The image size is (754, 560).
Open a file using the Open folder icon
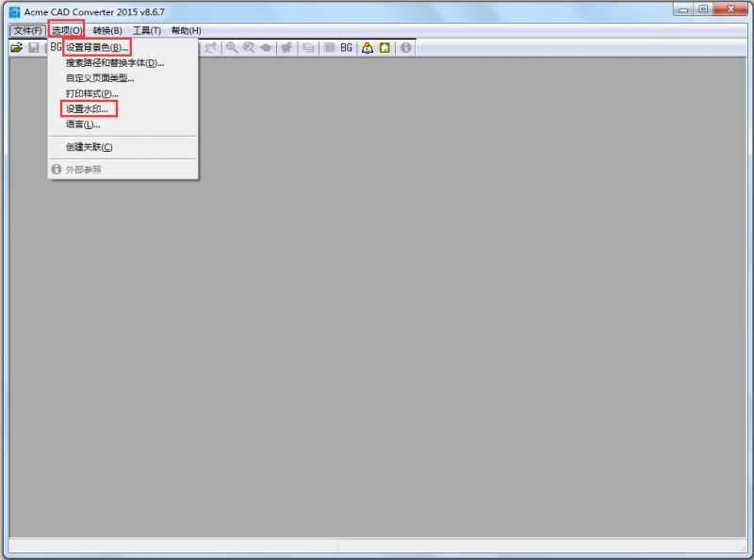(18, 46)
